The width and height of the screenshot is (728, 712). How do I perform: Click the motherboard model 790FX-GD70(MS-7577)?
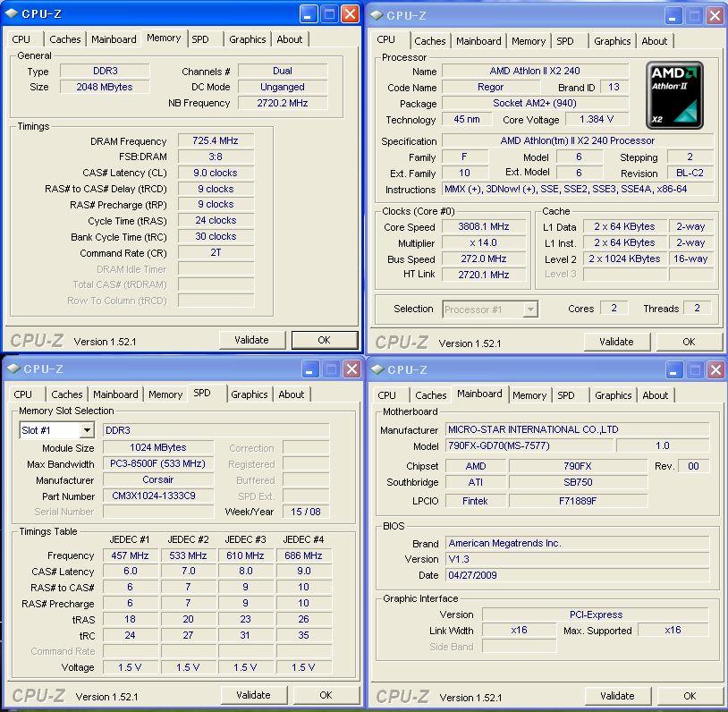coord(529,445)
